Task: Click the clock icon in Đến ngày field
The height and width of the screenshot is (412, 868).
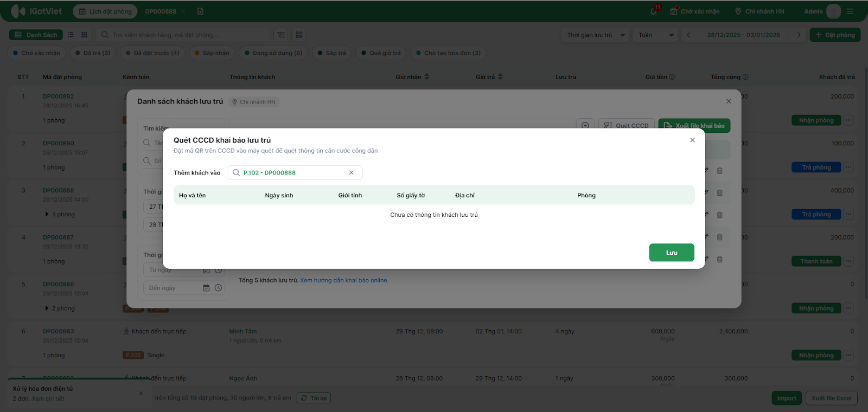Action: coord(218,288)
